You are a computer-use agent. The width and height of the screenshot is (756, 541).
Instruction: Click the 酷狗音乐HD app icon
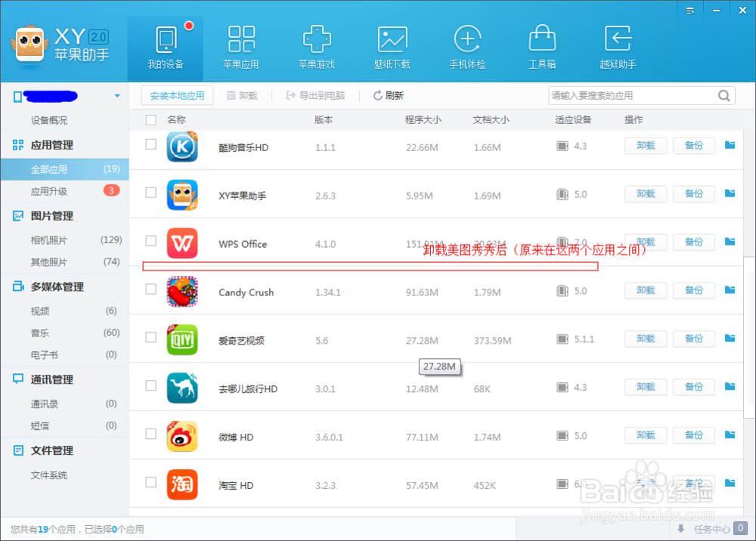pyautogui.click(x=182, y=147)
